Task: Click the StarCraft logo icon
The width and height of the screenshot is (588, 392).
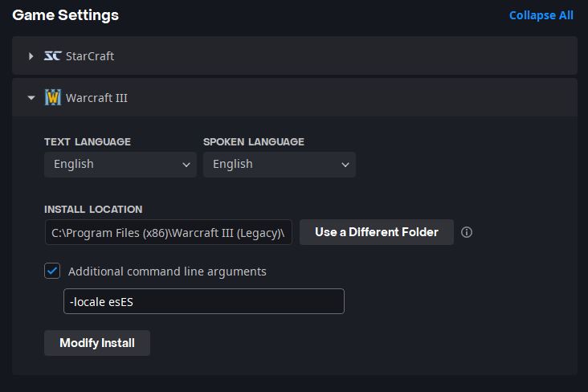Action: tap(52, 56)
